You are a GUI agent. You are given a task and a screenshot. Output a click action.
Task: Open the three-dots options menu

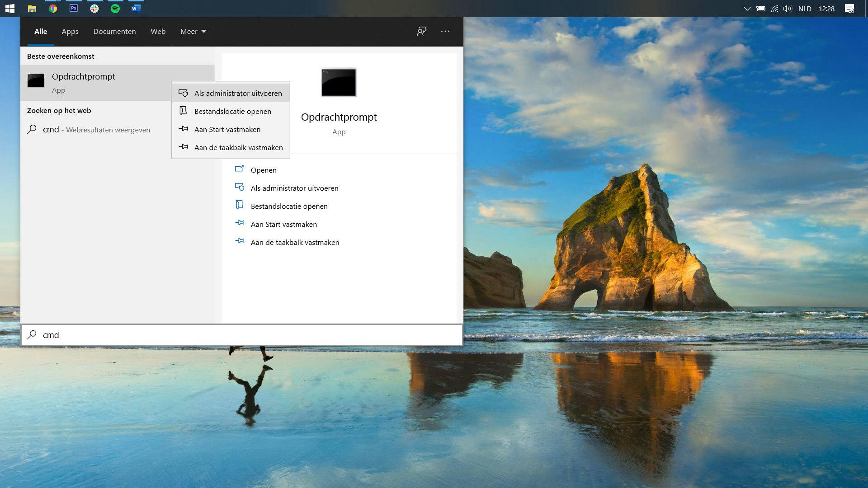coord(445,31)
